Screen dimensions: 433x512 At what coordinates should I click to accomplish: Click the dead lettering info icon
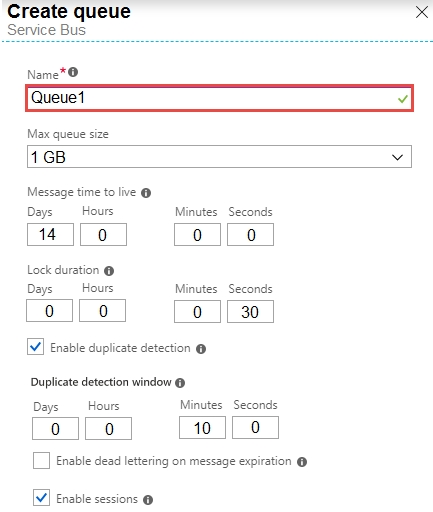click(x=302, y=462)
